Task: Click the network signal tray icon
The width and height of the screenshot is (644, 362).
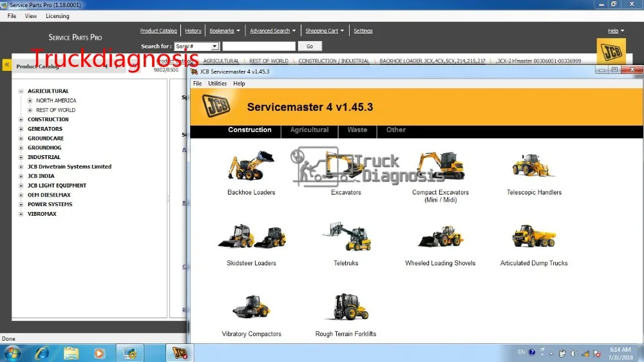Action: [585, 354]
